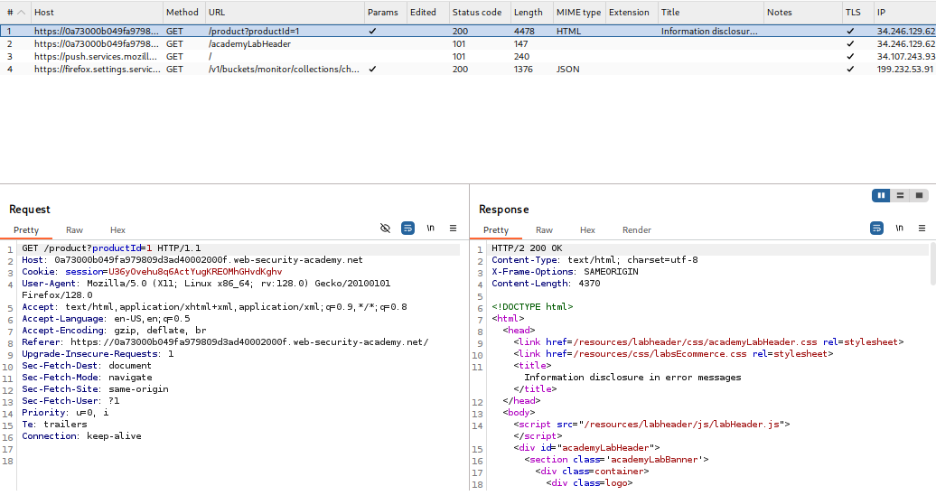Select the push.services.mozilla request row
Screen dimensions: 936x492
(x=96, y=57)
